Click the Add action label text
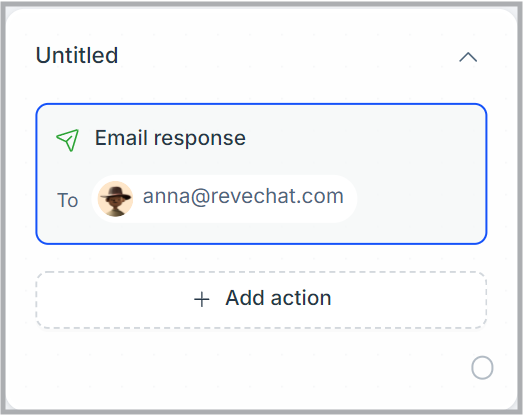The width and height of the screenshot is (523, 415). click(278, 298)
